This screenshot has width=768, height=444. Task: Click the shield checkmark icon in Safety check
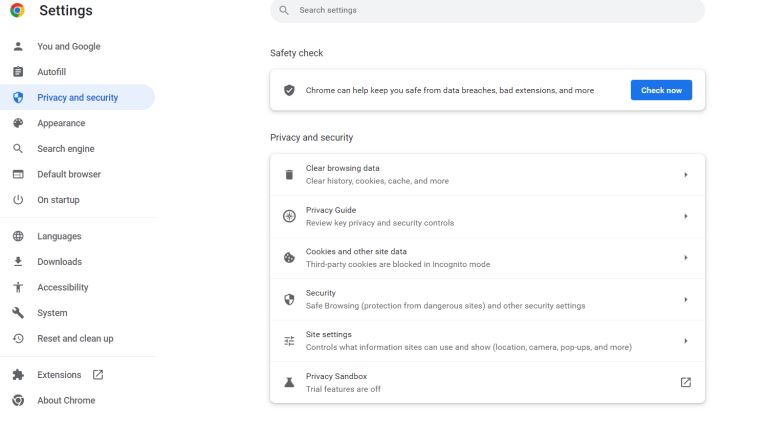289,90
